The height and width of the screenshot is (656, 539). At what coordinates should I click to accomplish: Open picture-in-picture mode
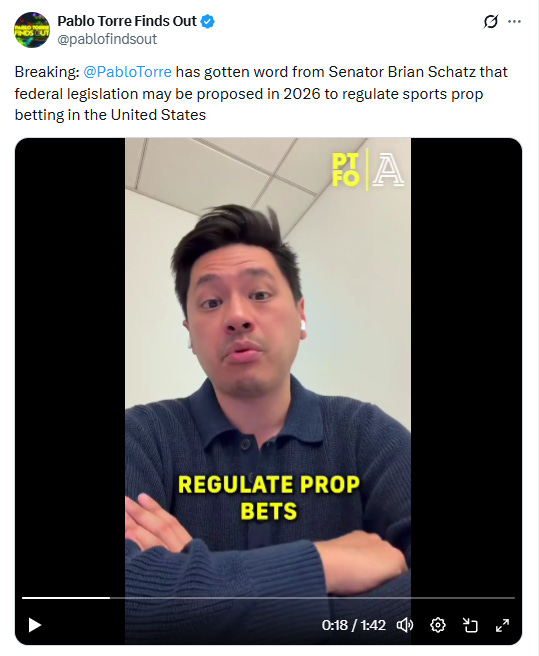coord(470,625)
